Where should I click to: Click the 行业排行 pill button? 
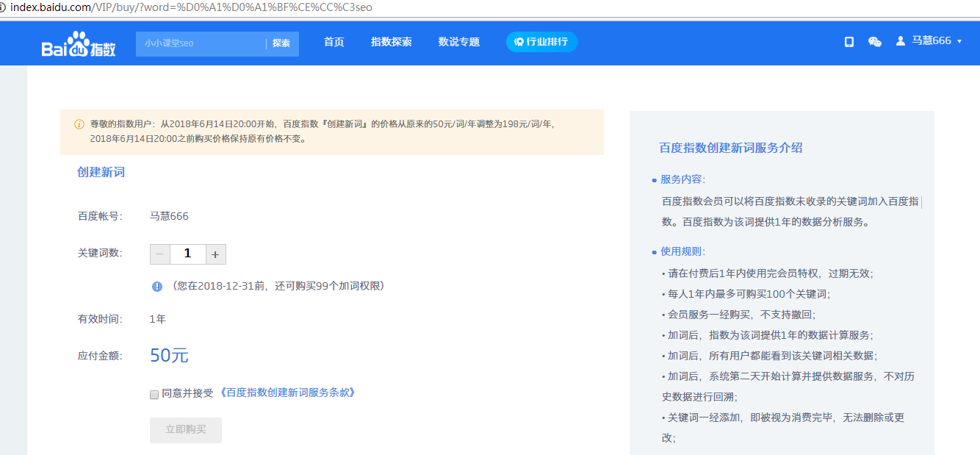(542, 42)
